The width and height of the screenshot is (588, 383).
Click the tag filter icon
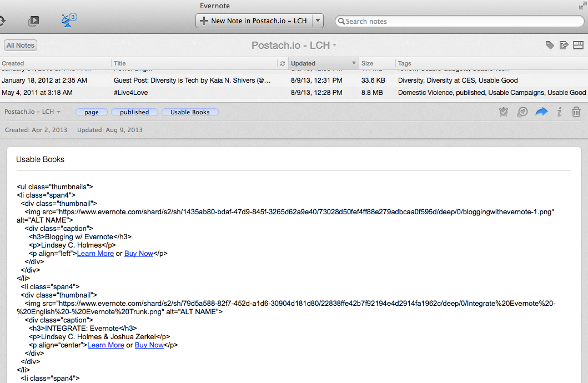coord(550,45)
